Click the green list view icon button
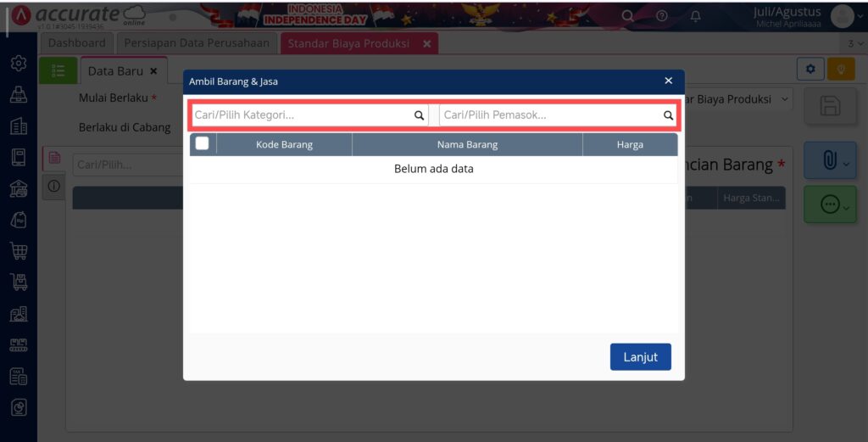This screenshot has width=868, height=442. click(58, 71)
